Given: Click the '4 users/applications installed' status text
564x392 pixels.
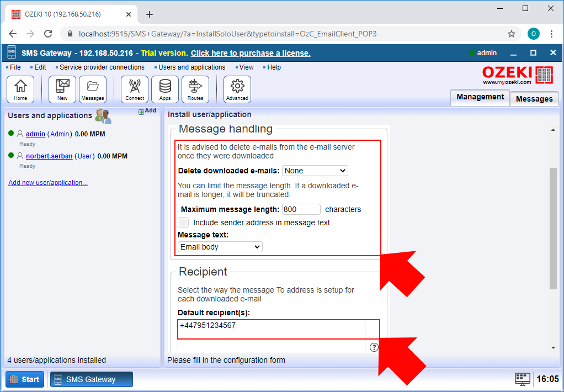Looking at the screenshot, I should point(57,360).
